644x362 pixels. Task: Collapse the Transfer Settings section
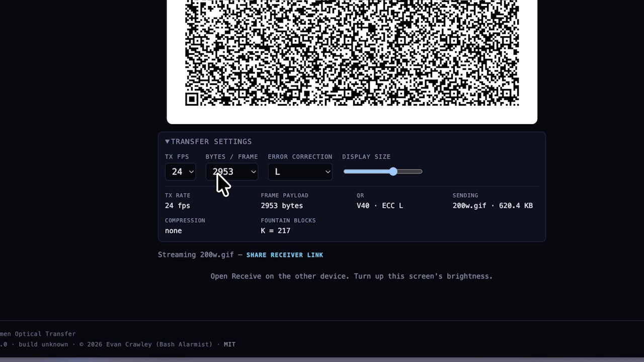(208, 142)
